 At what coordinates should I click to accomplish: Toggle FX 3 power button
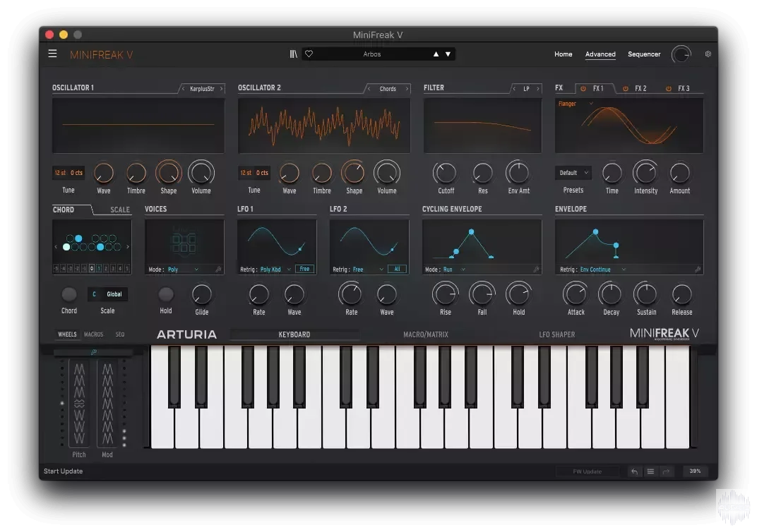[669, 89]
